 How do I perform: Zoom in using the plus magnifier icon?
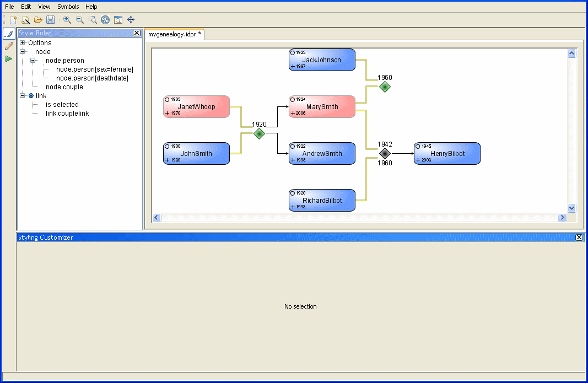(67, 20)
